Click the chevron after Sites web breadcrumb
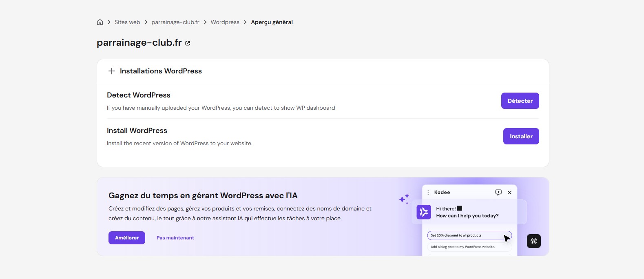The image size is (644, 279). point(146,22)
